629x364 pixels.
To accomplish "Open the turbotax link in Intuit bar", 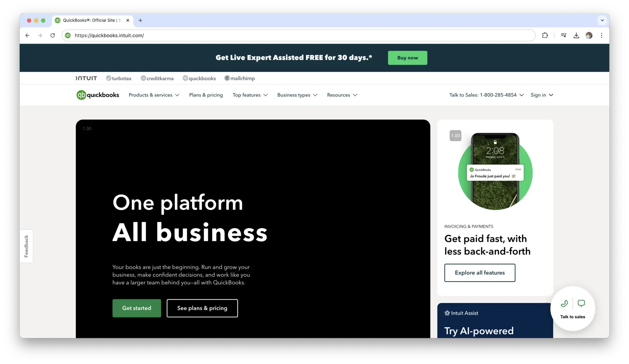I will 119,78.
